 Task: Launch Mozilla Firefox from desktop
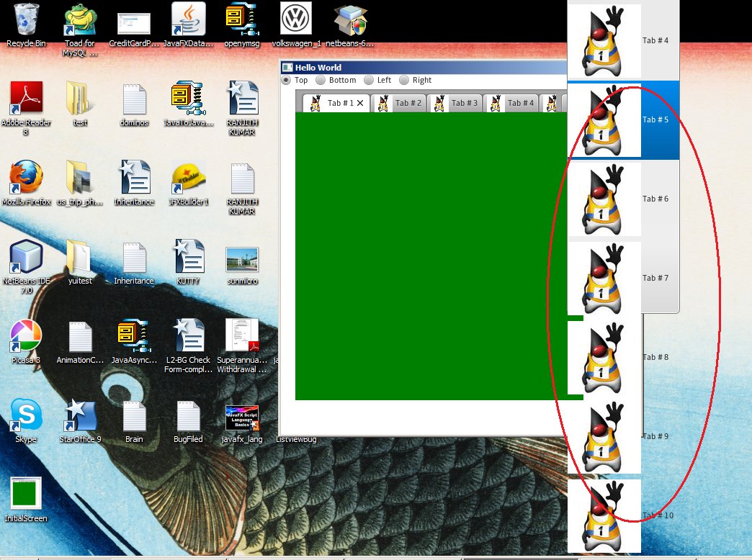(26, 179)
